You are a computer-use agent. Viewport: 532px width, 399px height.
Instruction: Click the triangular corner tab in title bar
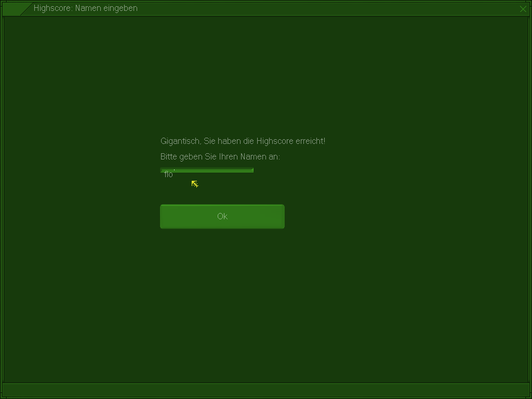(15, 9)
